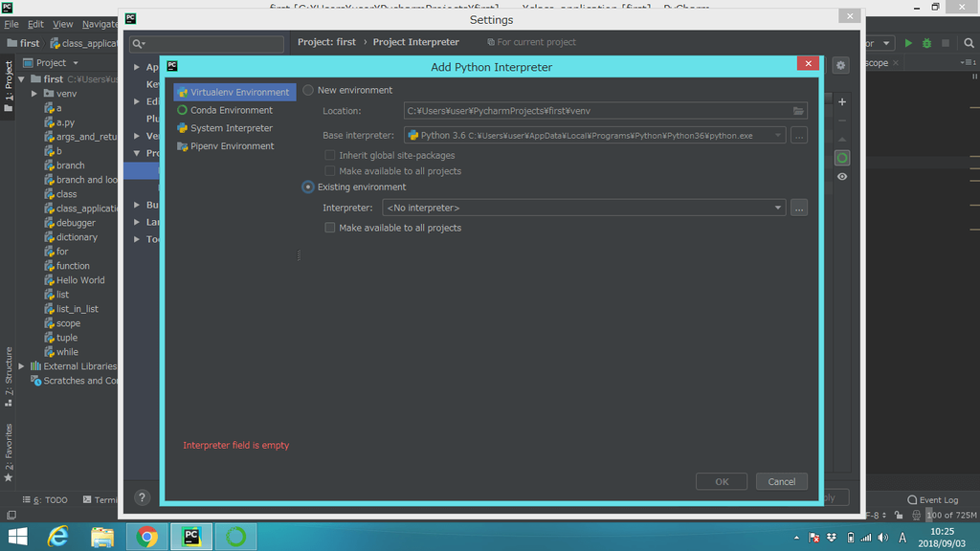Screen dimensions: 980x551
Task: Switch to Structure side tab
Action: (x=9, y=376)
